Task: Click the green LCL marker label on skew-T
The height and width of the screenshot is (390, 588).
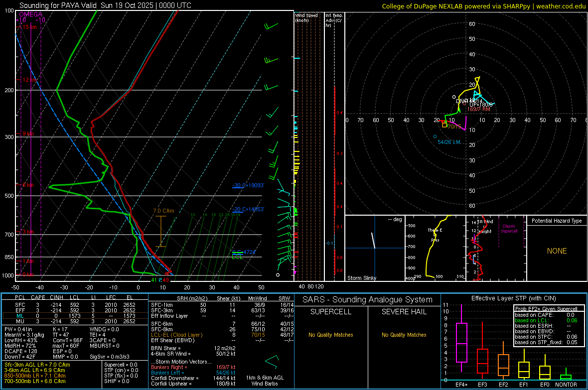Action: [237, 257]
